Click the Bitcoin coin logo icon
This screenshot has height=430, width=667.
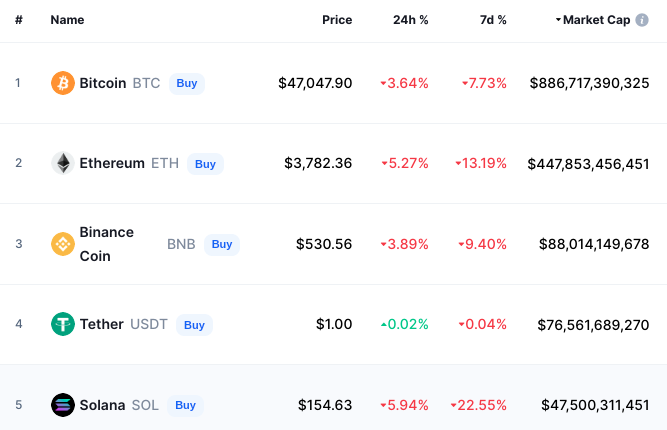(63, 83)
